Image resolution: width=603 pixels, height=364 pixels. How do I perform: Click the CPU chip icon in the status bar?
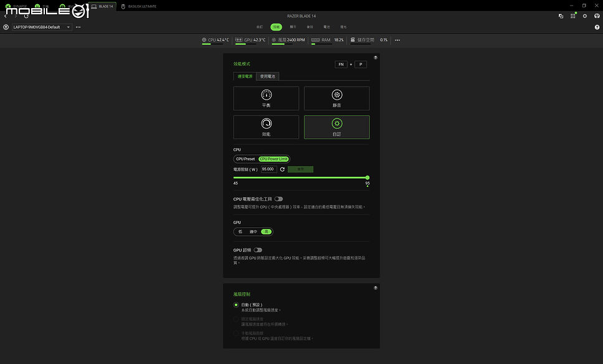(x=204, y=40)
